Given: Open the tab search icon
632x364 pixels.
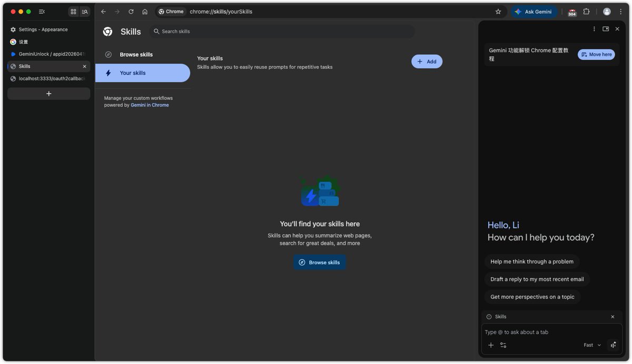Looking at the screenshot, I should click(85, 12).
